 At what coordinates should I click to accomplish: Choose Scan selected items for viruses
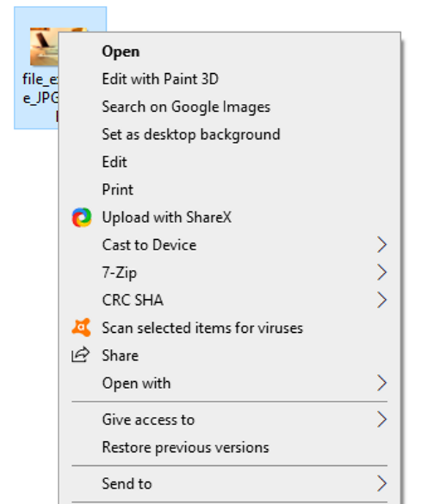pyautogui.click(x=202, y=328)
